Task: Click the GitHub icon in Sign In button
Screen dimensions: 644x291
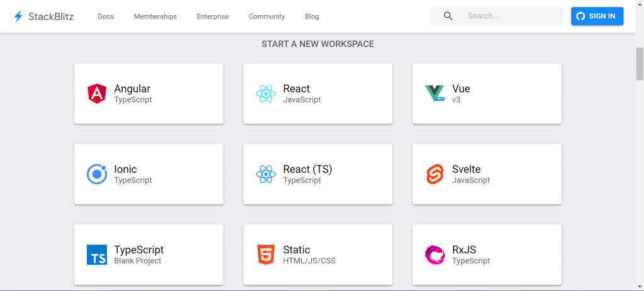Action: [x=580, y=16]
